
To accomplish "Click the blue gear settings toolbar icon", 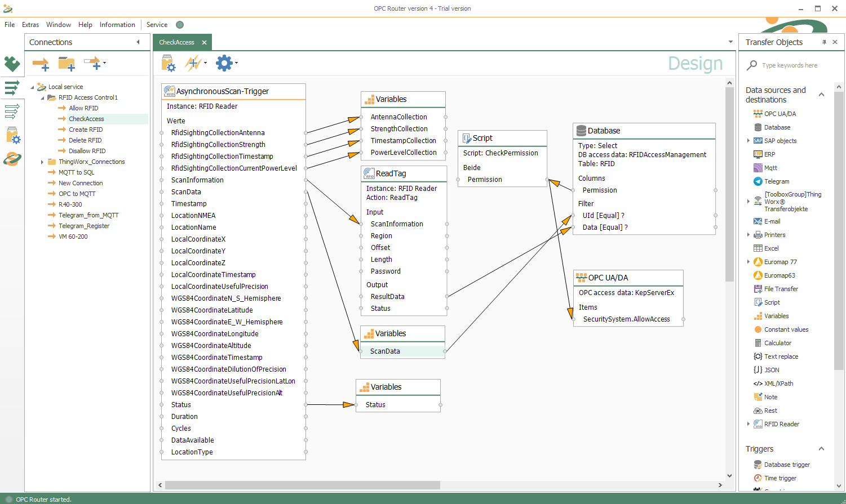I will pyautogui.click(x=224, y=63).
